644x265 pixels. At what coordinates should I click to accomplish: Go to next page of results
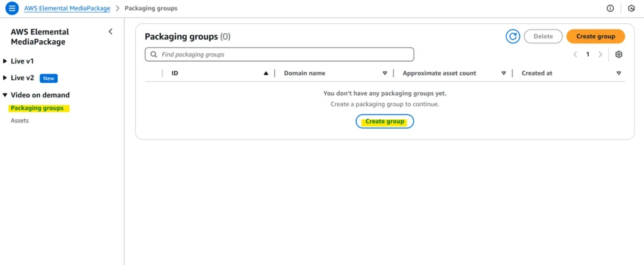pyautogui.click(x=601, y=54)
